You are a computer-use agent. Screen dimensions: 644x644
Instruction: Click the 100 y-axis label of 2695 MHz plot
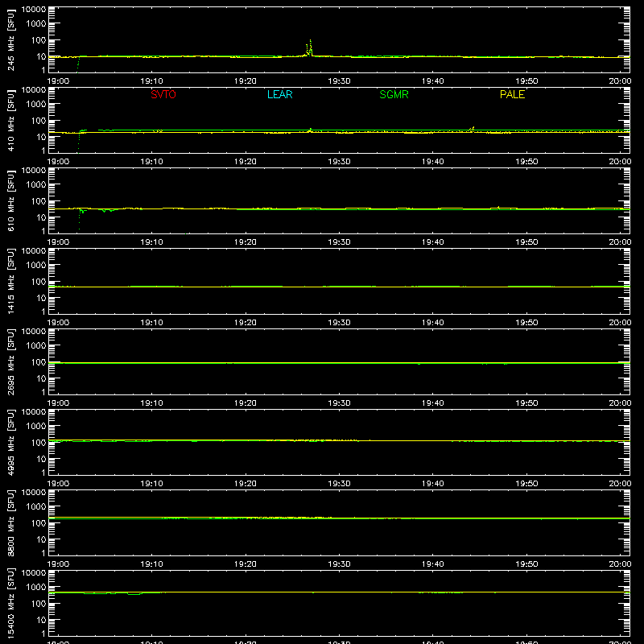39,362
